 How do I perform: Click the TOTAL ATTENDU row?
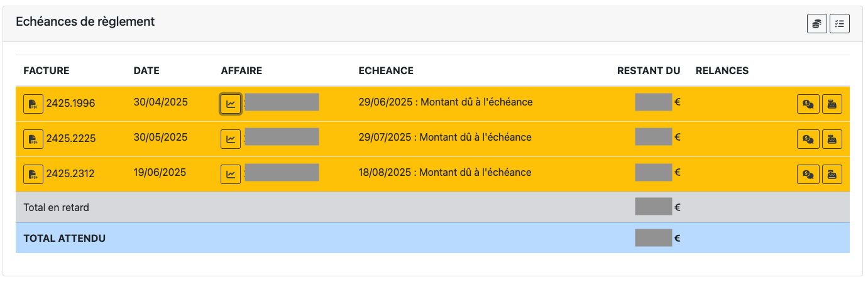click(64, 239)
